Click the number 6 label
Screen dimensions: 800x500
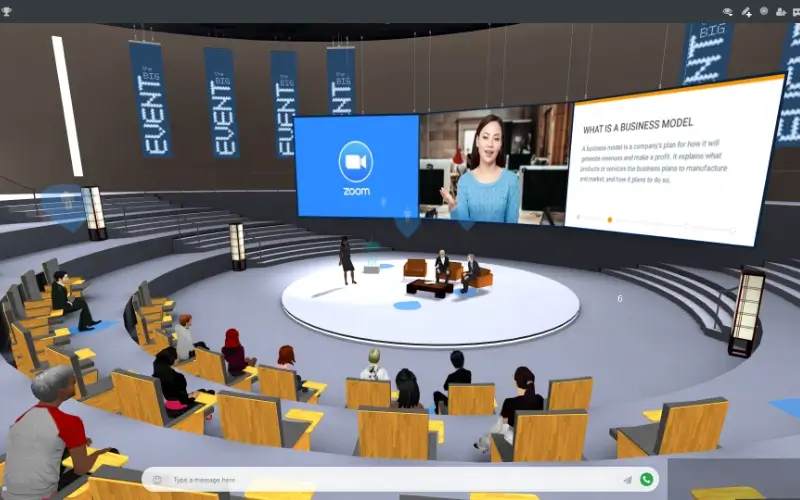[x=620, y=298]
